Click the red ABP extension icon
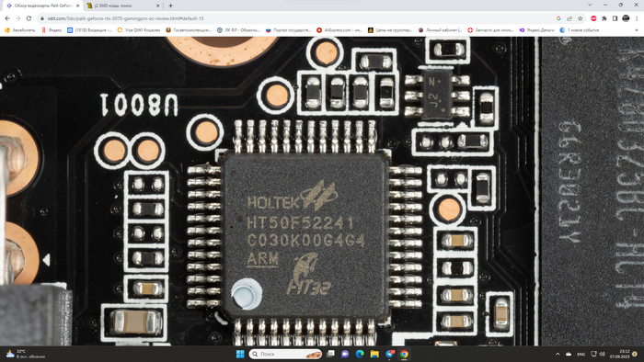The width and height of the screenshot is (644, 362). tap(593, 18)
